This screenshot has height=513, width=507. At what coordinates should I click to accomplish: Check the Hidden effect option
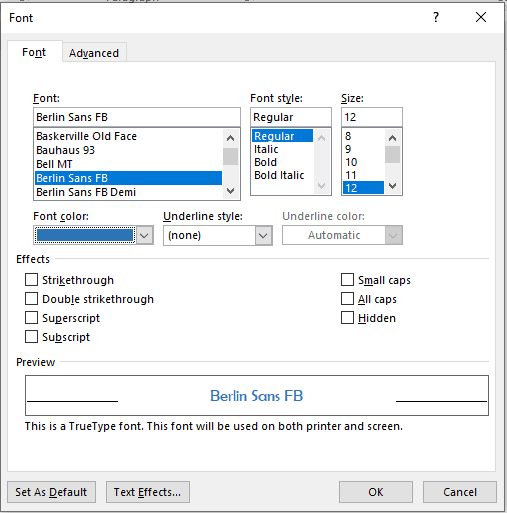347,318
